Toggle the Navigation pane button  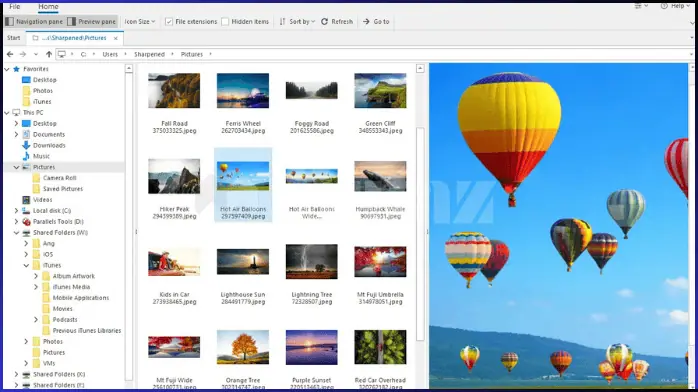pyautogui.click(x=34, y=21)
